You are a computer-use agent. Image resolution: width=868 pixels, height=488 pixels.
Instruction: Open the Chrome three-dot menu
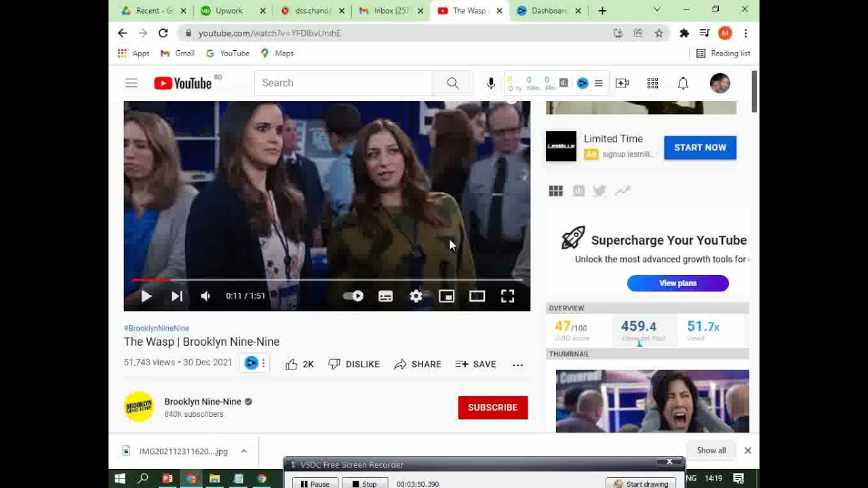coord(745,33)
